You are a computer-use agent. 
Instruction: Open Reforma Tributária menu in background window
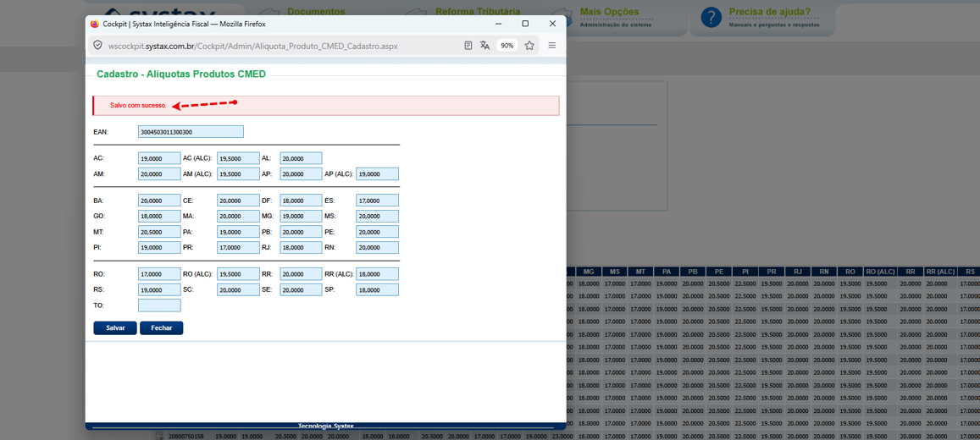[478, 12]
